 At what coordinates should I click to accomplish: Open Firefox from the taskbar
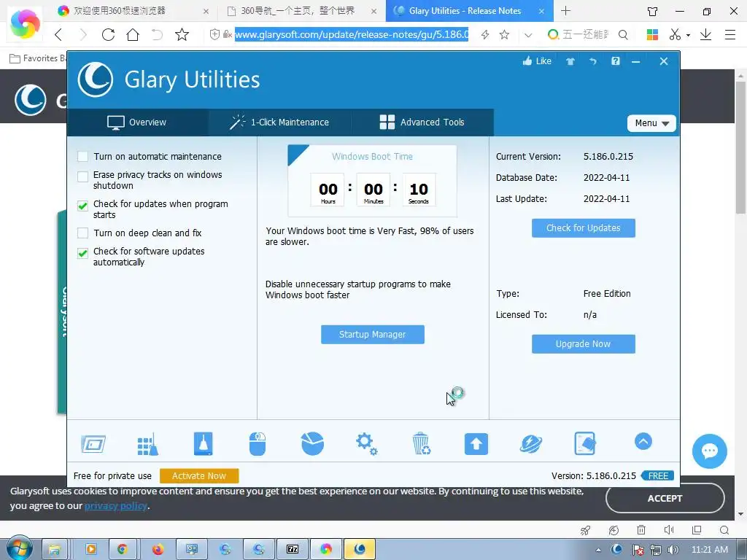(158, 549)
